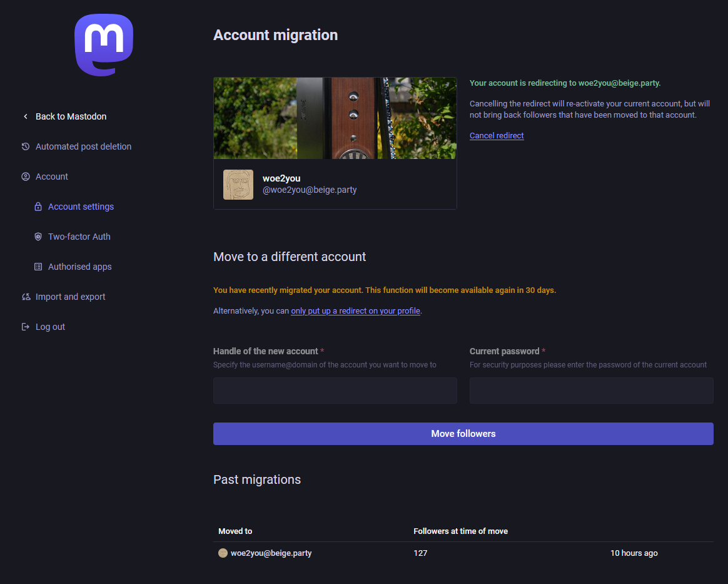
Task: Go to Authorised apps
Action: 79,267
